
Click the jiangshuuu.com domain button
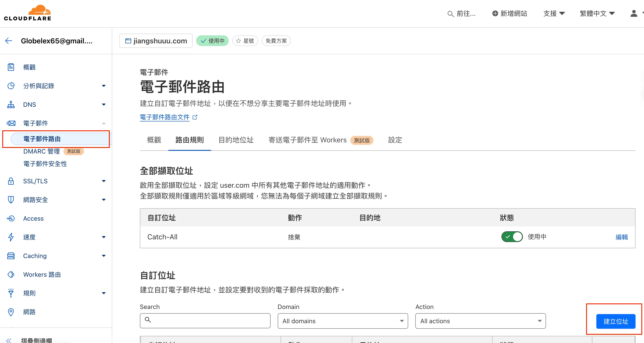point(156,41)
